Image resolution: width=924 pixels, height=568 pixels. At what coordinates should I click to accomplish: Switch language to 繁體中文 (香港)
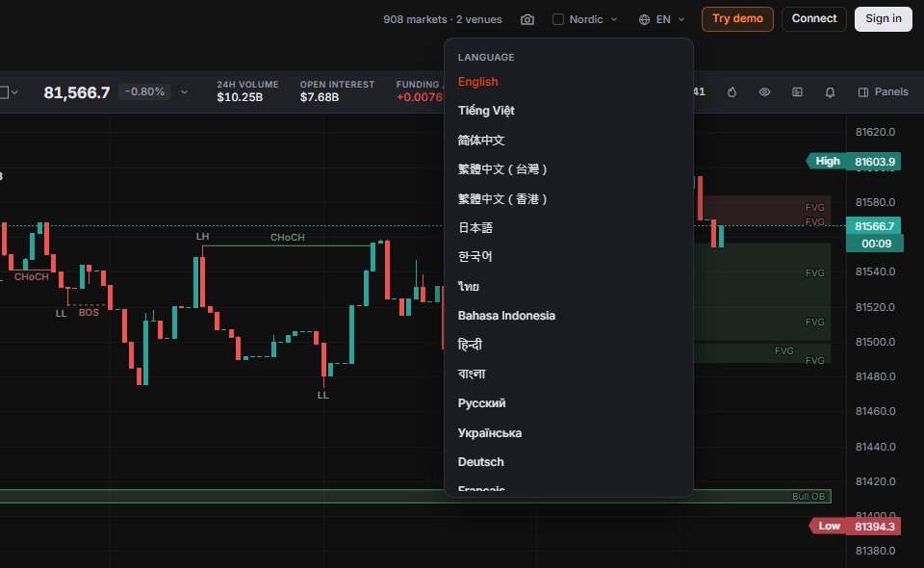pyautogui.click(x=502, y=199)
